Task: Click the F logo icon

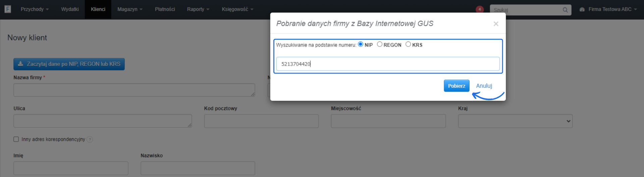Action: pyautogui.click(x=8, y=9)
